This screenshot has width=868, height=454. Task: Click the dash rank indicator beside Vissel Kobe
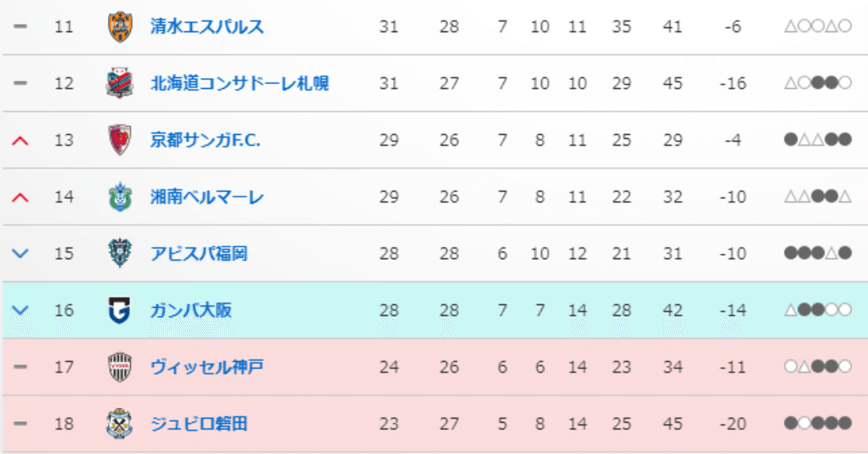point(20,367)
